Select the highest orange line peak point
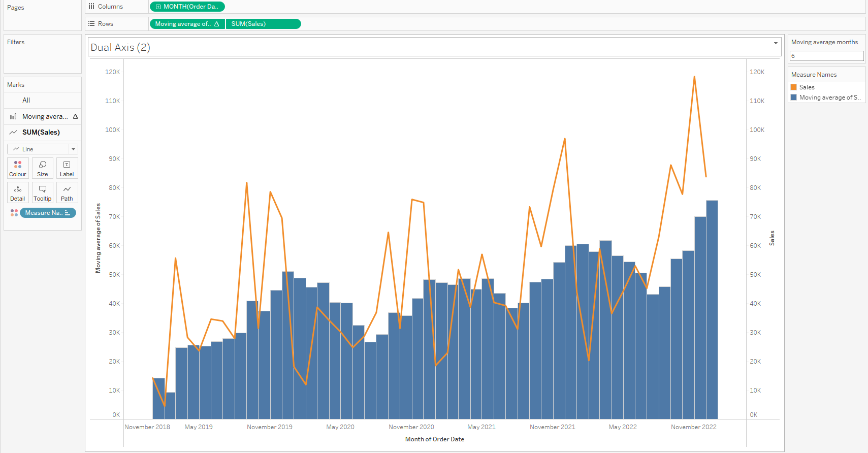The image size is (868, 453). (694, 77)
